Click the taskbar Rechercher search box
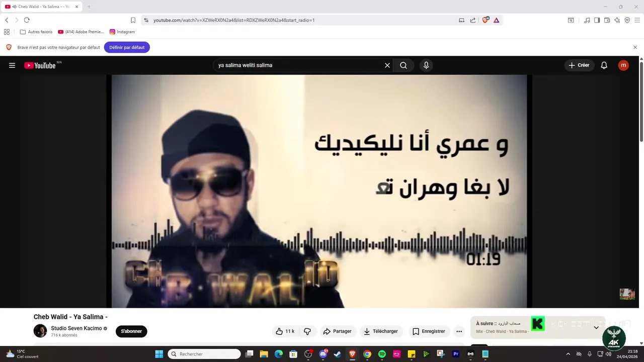The height and width of the screenshot is (362, 644). [x=204, y=354]
